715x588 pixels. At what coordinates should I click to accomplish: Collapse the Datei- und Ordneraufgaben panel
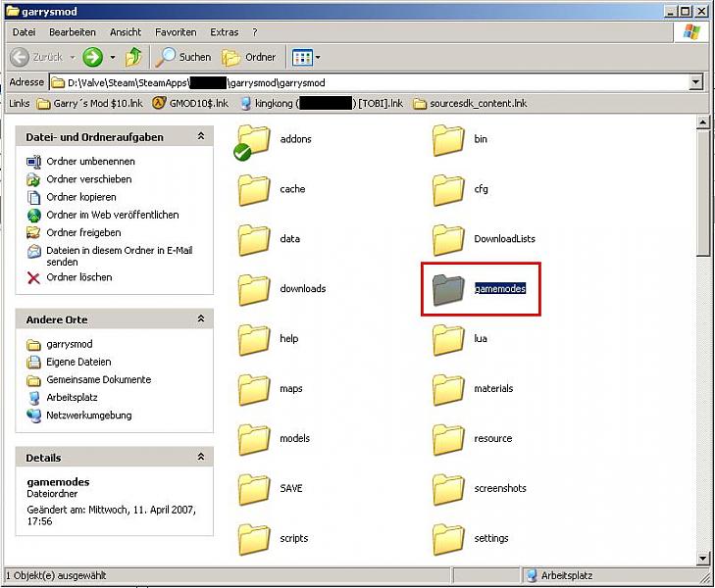[x=201, y=137]
